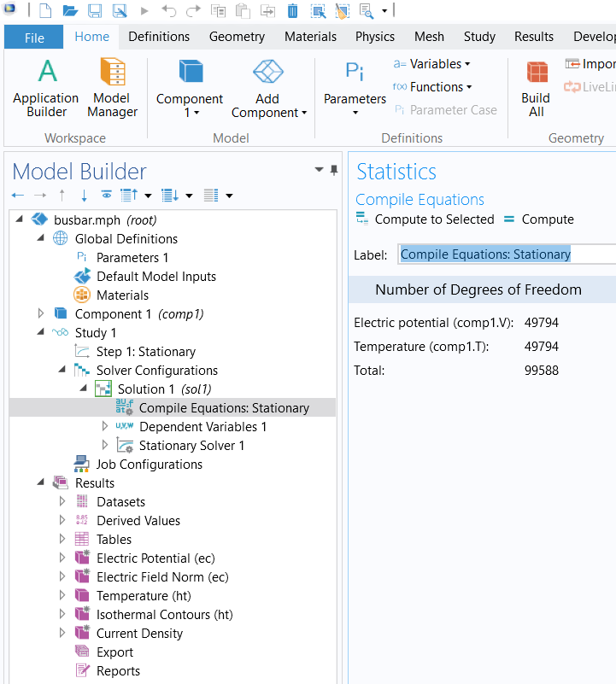Toggle the eye icon in Model Builder toolbar
616x684 pixels.
point(106,196)
